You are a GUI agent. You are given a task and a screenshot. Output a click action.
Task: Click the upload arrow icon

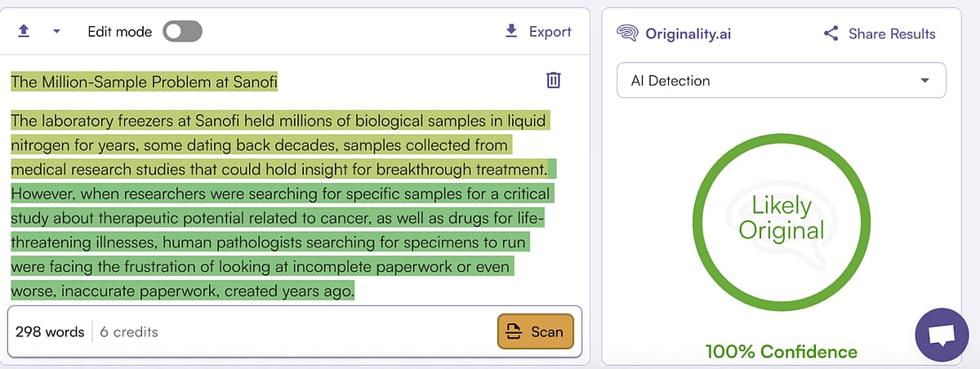(x=24, y=31)
